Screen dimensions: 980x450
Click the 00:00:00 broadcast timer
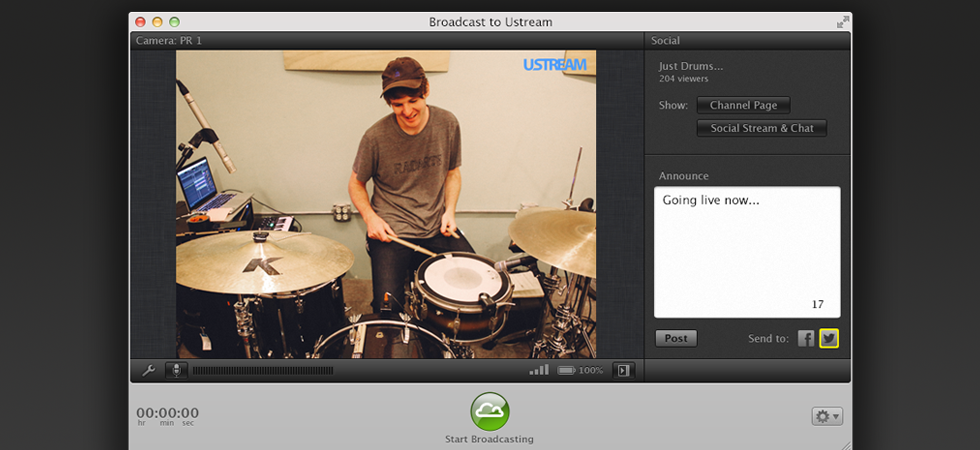[168, 412]
